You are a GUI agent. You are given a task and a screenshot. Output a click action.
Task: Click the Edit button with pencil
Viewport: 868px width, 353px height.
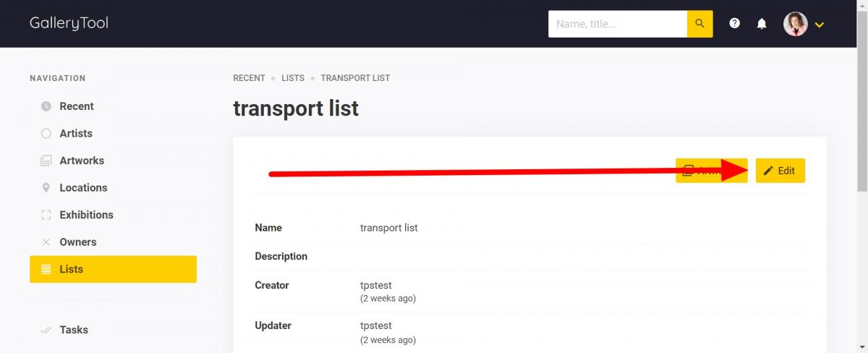pyautogui.click(x=780, y=171)
